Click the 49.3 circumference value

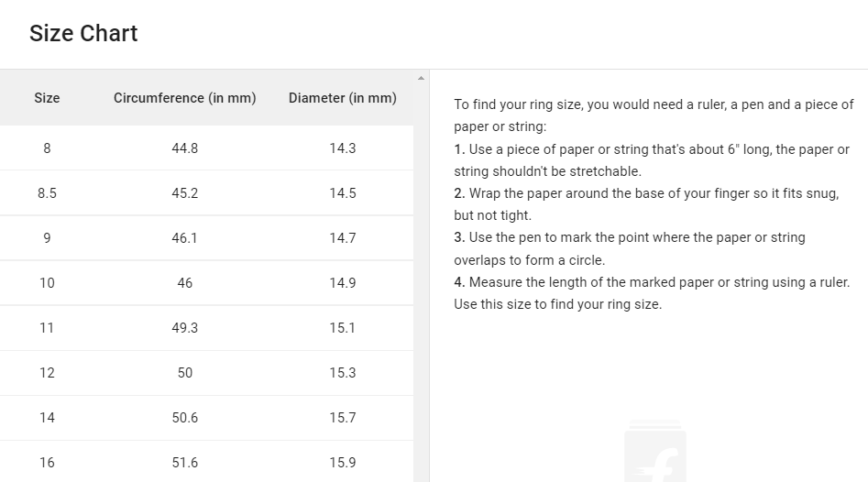[x=185, y=328]
